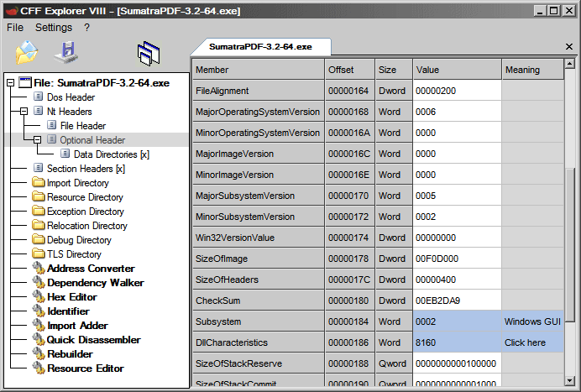Click the 'SizeOfHeaders' member cell
The width and height of the screenshot is (581, 392).
point(259,280)
